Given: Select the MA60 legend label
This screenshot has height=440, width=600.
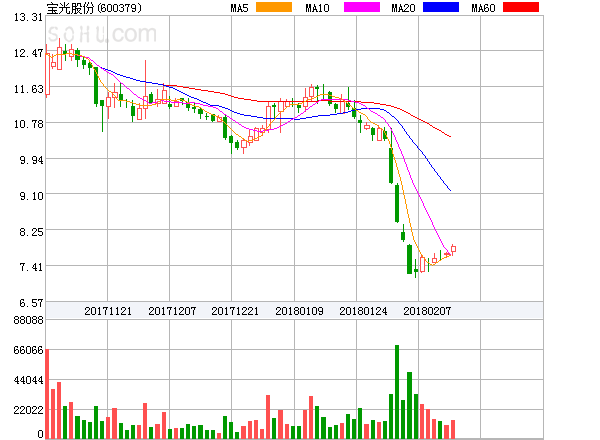Looking at the screenshot, I should coord(483,8).
